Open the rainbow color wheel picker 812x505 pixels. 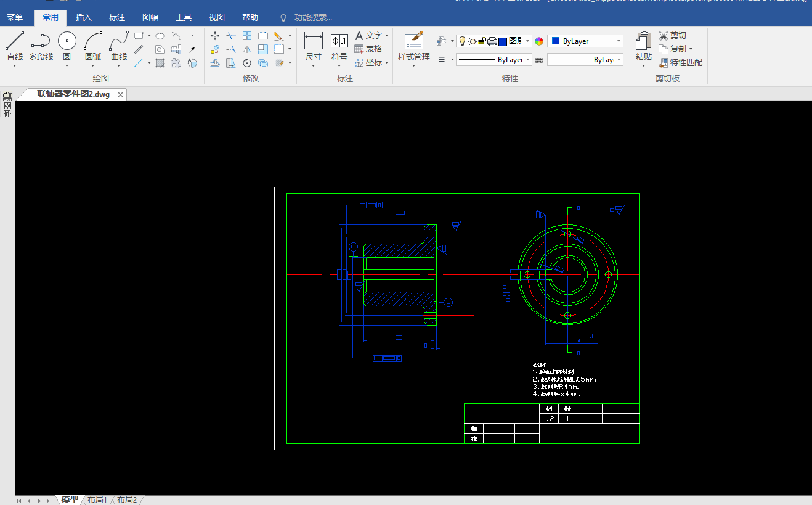pos(539,41)
